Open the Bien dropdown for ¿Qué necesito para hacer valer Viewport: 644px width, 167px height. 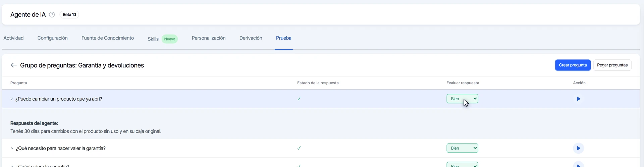(462, 148)
